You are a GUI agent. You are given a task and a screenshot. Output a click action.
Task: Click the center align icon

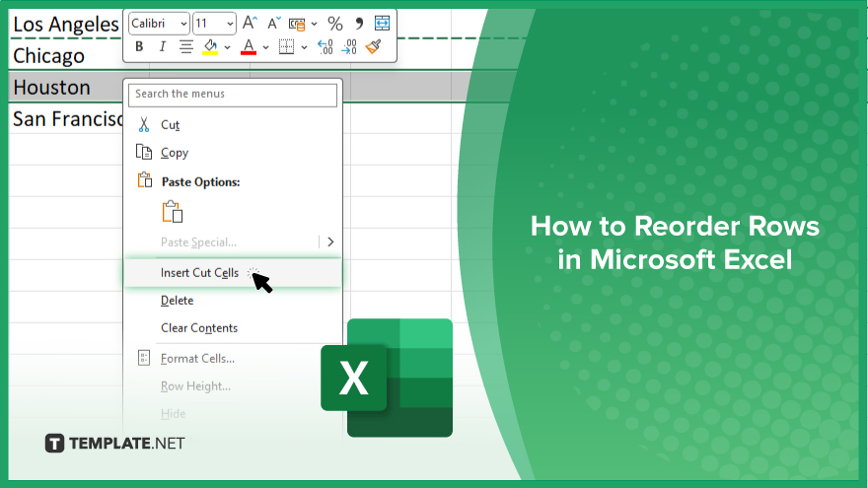tap(186, 47)
